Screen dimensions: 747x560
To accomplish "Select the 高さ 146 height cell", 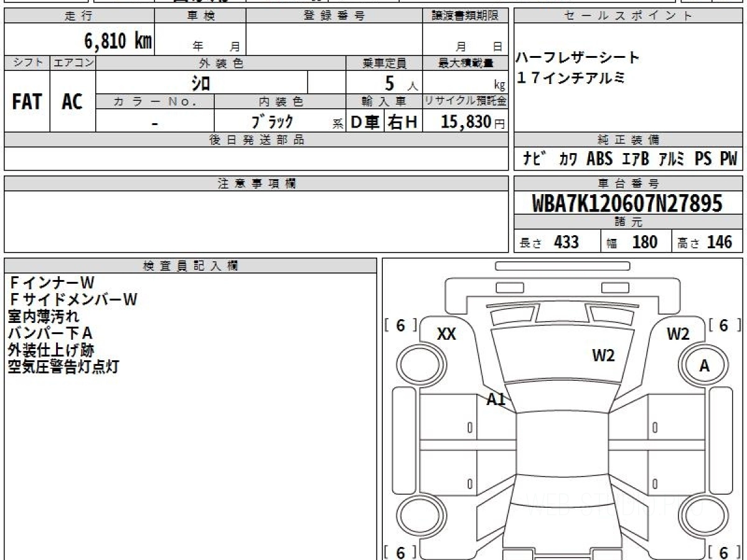I will pyautogui.click(x=707, y=241).
